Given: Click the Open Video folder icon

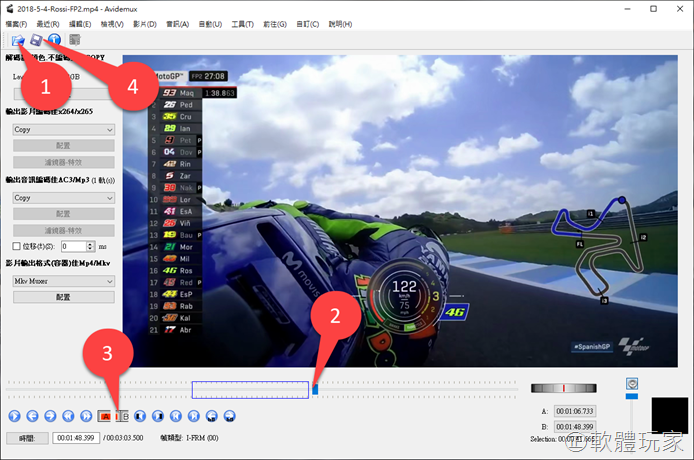Looking at the screenshot, I should click(18, 40).
